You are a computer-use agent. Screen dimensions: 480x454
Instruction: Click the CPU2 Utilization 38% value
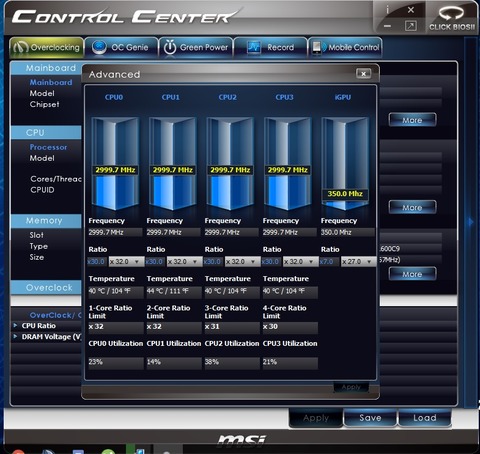tap(232, 363)
